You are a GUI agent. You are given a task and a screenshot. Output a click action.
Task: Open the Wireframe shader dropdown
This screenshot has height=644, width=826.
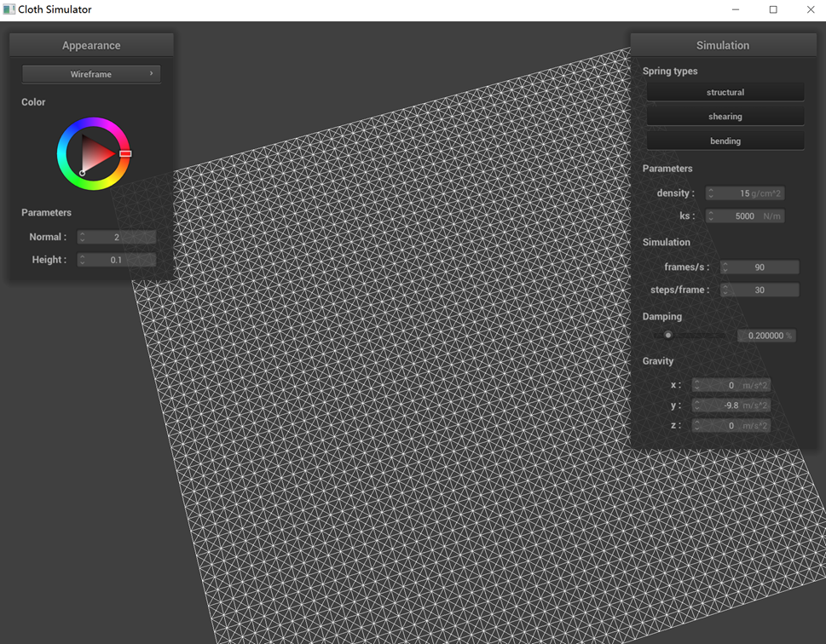pyautogui.click(x=91, y=74)
